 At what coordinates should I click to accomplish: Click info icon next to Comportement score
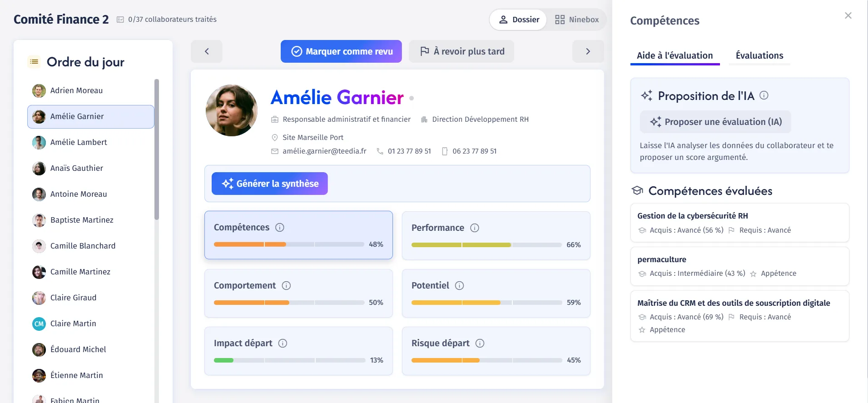point(286,285)
